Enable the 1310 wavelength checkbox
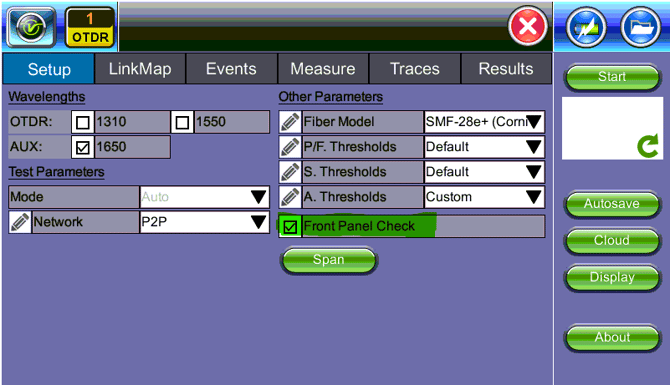The width and height of the screenshot is (670, 385). pos(82,122)
